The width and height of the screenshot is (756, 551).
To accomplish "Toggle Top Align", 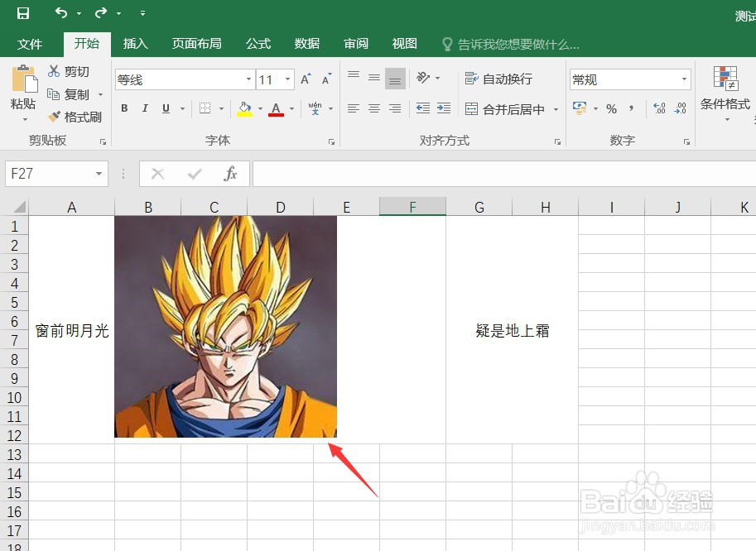I will 354,76.
